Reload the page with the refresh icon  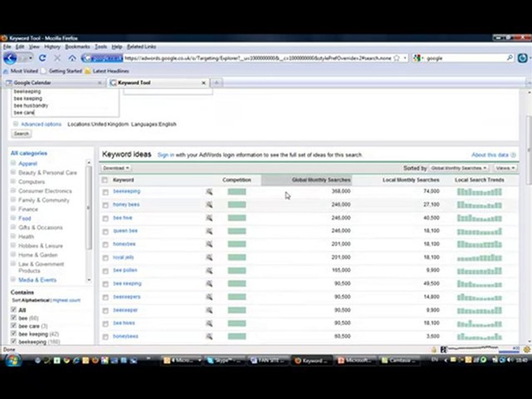click(x=43, y=58)
